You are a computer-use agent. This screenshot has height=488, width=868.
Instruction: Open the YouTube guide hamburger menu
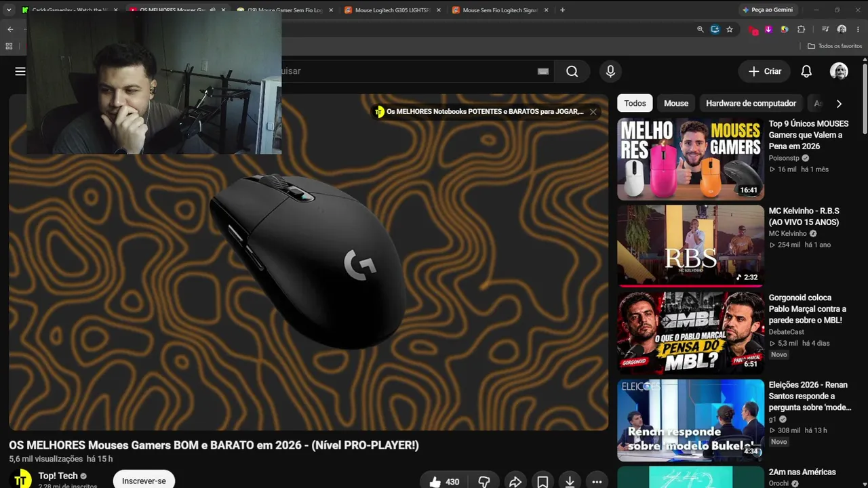click(20, 71)
